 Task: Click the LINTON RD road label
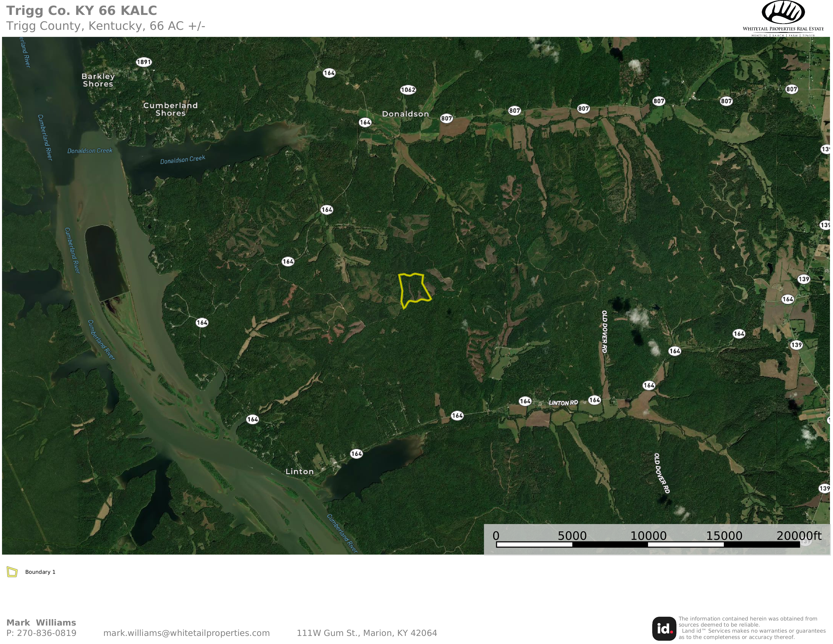pyautogui.click(x=563, y=403)
